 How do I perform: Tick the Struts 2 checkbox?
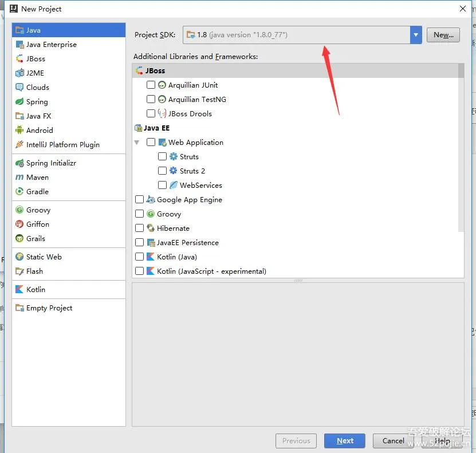click(163, 171)
